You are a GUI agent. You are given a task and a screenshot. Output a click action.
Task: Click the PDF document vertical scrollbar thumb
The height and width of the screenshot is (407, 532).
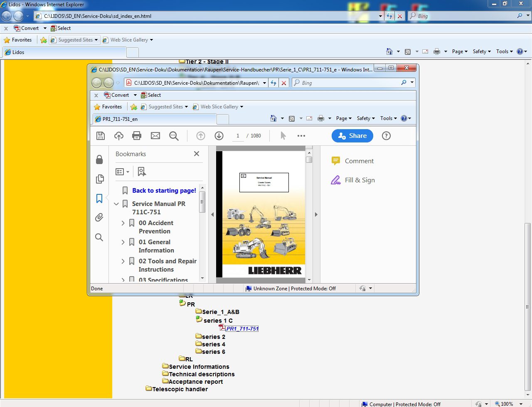(x=309, y=159)
